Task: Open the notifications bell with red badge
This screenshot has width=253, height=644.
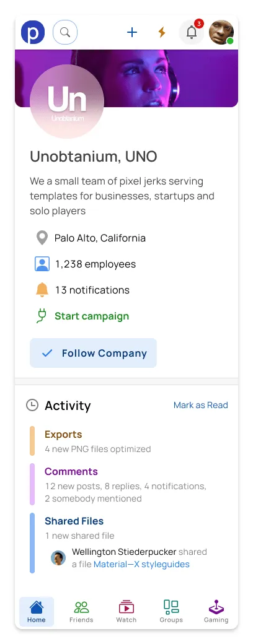Action: coord(192,32)
